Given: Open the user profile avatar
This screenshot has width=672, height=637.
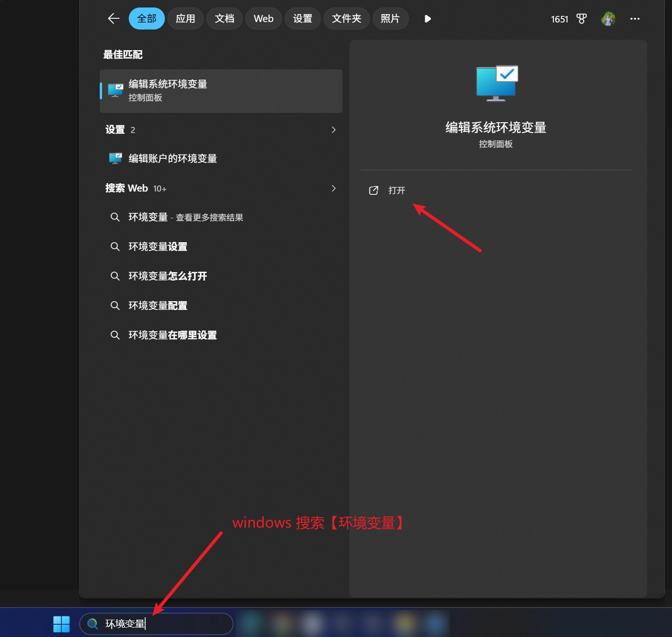Looking at the screenshot, I should pos(608,19).
